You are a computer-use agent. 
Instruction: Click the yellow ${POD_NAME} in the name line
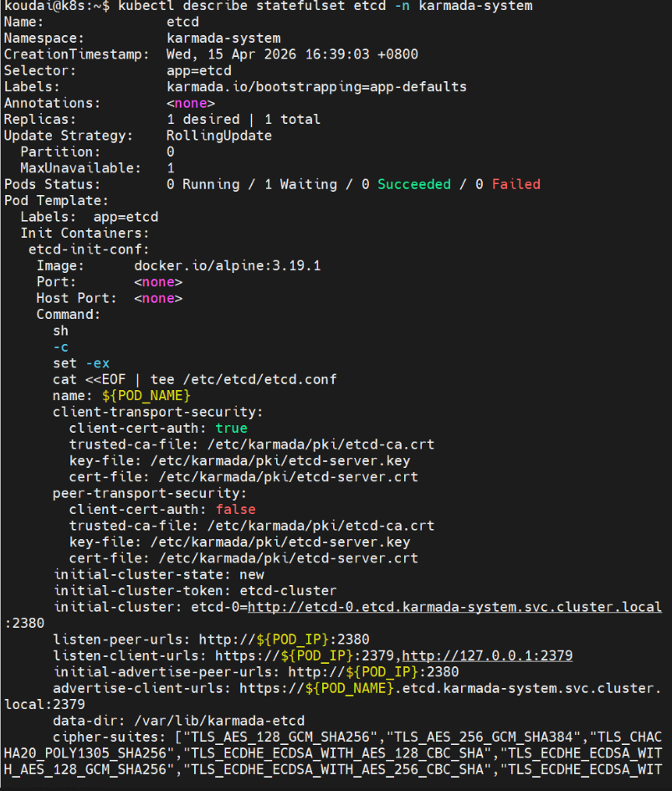click(x=146, y=395)
